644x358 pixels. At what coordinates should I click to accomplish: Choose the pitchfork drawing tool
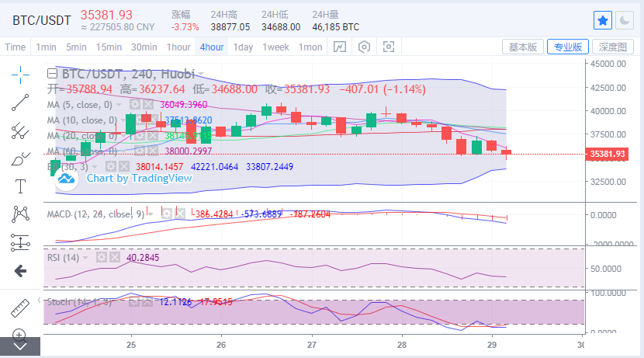(20, 130)
